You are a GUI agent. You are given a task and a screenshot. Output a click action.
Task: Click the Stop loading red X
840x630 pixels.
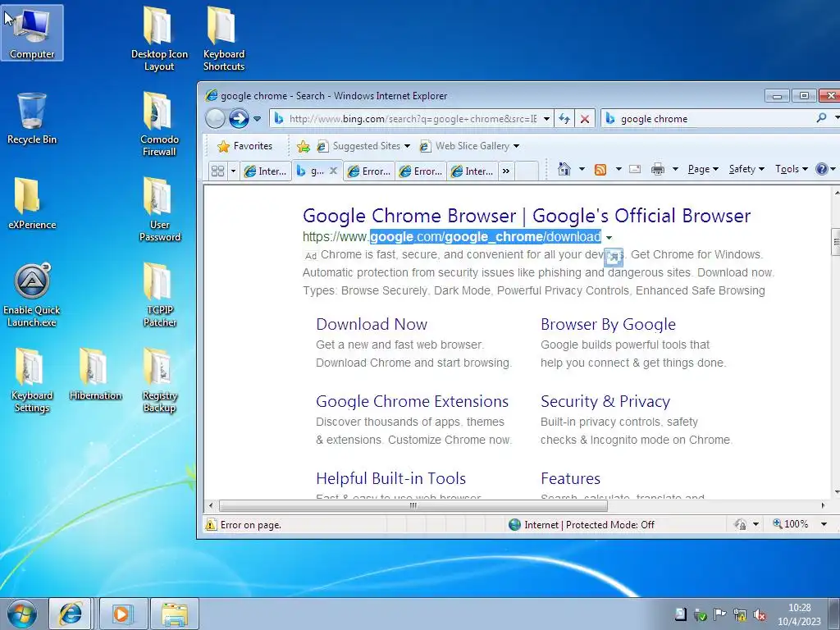pos(584,119)
